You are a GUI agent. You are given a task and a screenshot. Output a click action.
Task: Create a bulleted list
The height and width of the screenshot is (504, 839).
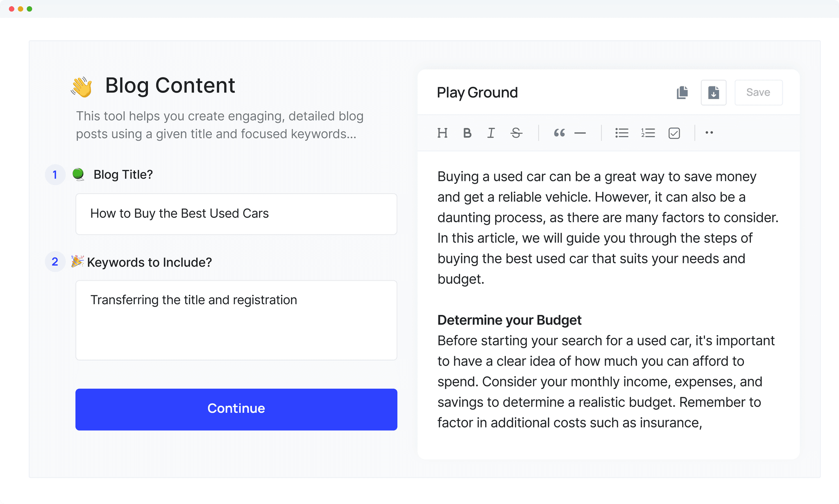pos(621,133)
